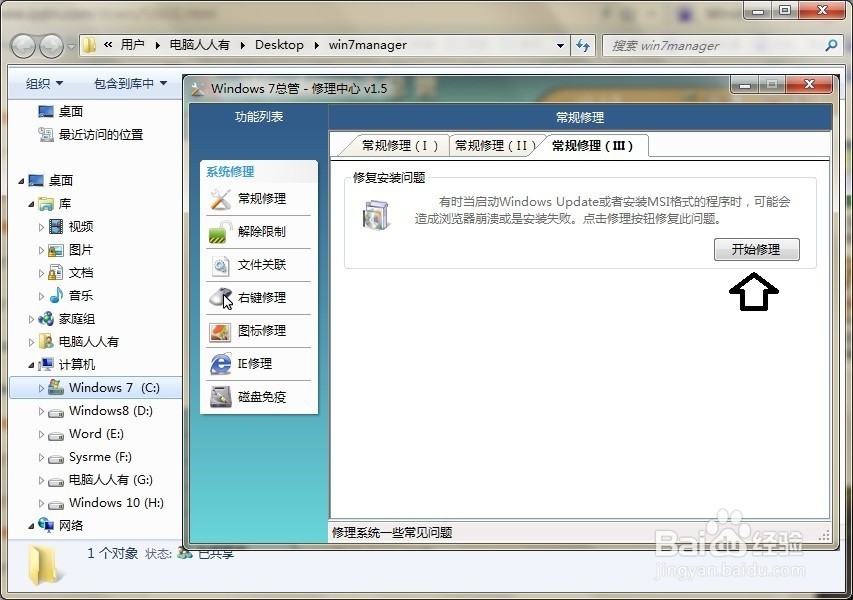Click the 开始修理 button

[757, 250]
